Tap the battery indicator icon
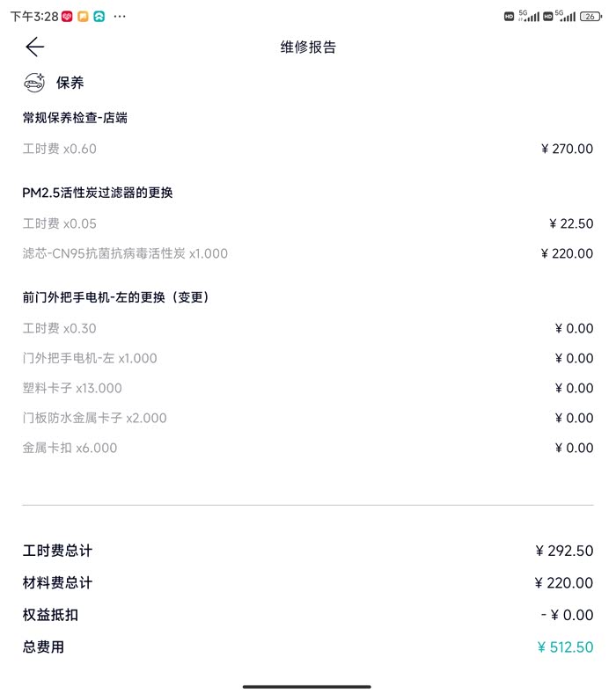 tap(590, 17)
